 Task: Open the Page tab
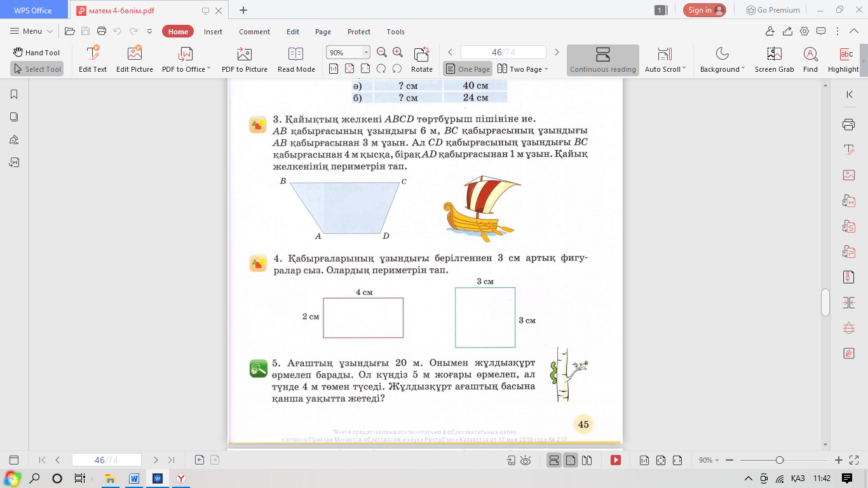[323, 32]
